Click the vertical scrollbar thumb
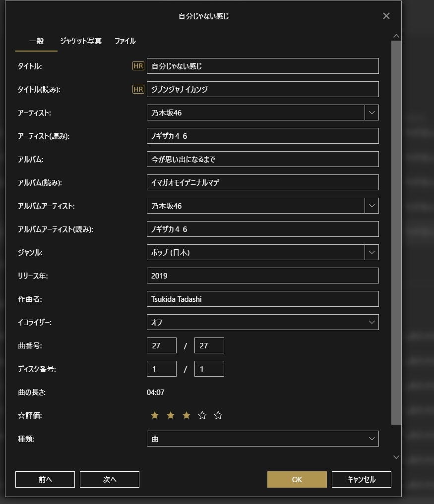This screenshot has width=434, height=504. 396,232
